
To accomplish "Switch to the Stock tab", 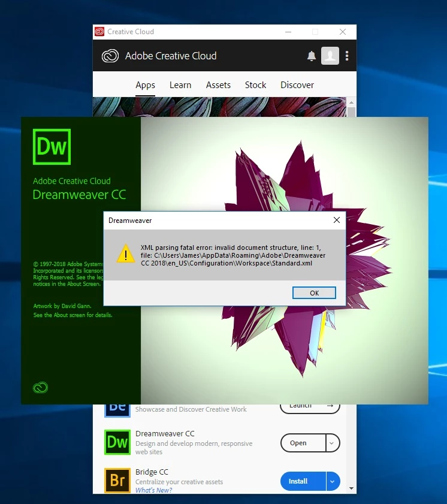I will pyautogui.click(x=255, y=85).
